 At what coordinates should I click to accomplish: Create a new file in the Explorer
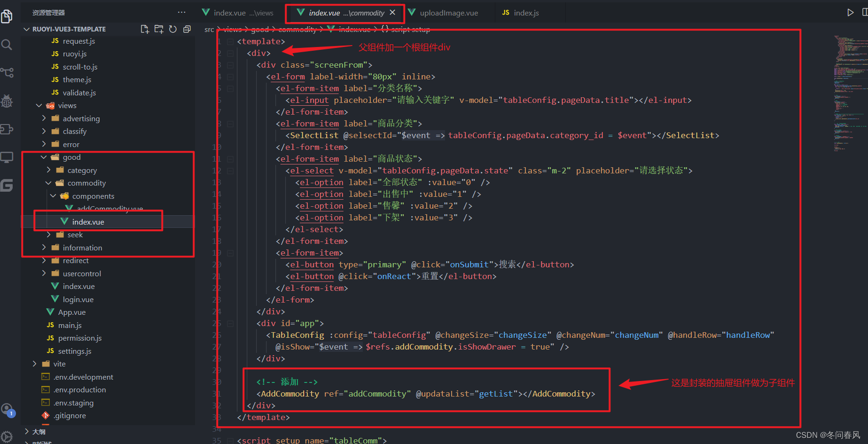(x=145, y=29)
